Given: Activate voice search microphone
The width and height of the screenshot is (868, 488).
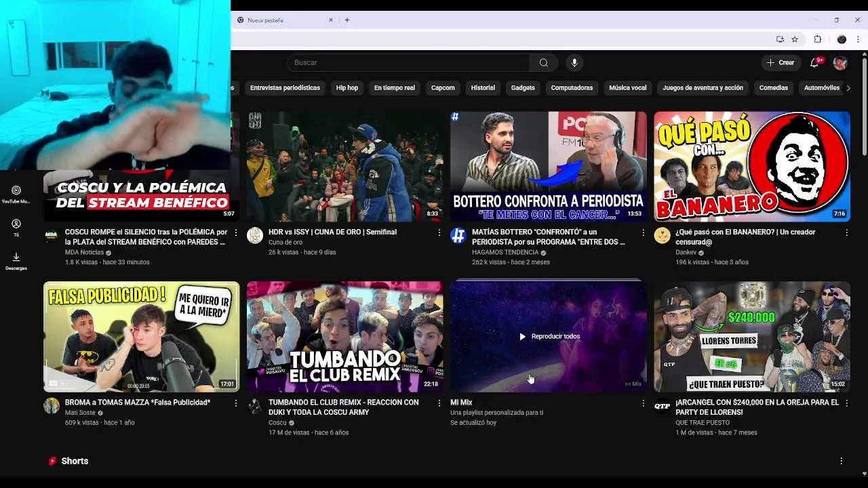Looking at the screenshot, I should [x=574, y=62].
